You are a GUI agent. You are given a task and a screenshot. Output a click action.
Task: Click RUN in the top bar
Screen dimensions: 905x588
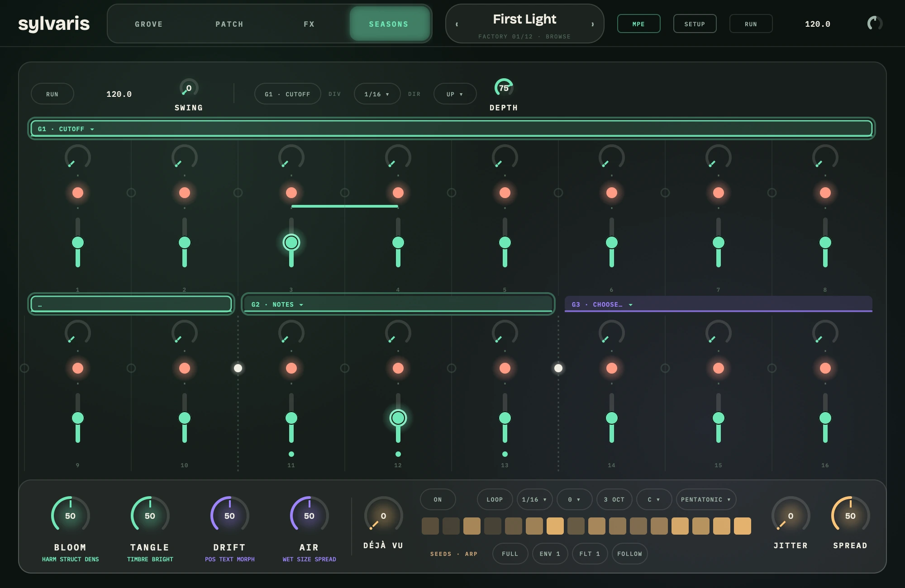(751, 24)
